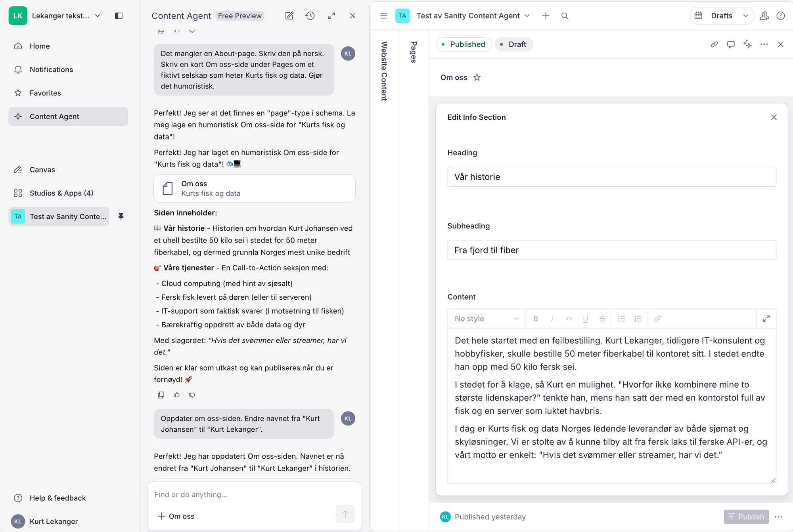793x532 pixels.
Task: Expand Content Agent panel to fullscreen
Action: tap(331, 16)
